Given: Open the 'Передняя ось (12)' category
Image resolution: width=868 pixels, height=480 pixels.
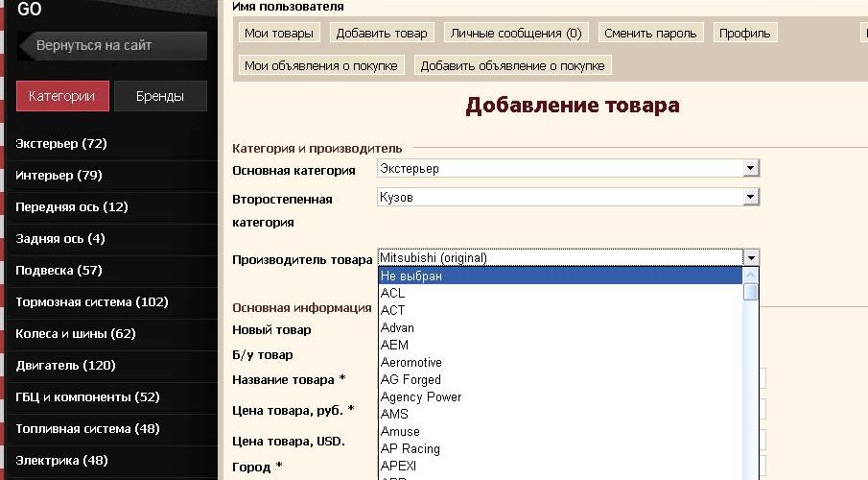Looking at the screenshot, I should [x=71, y=206].
